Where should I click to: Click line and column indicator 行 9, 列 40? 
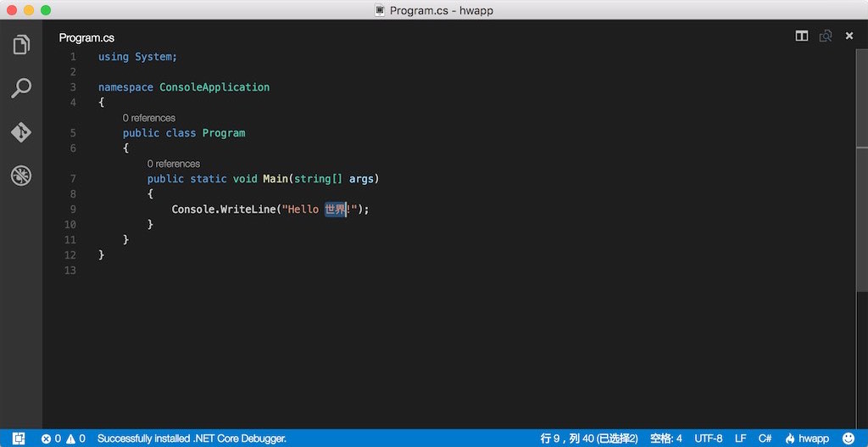589,439
